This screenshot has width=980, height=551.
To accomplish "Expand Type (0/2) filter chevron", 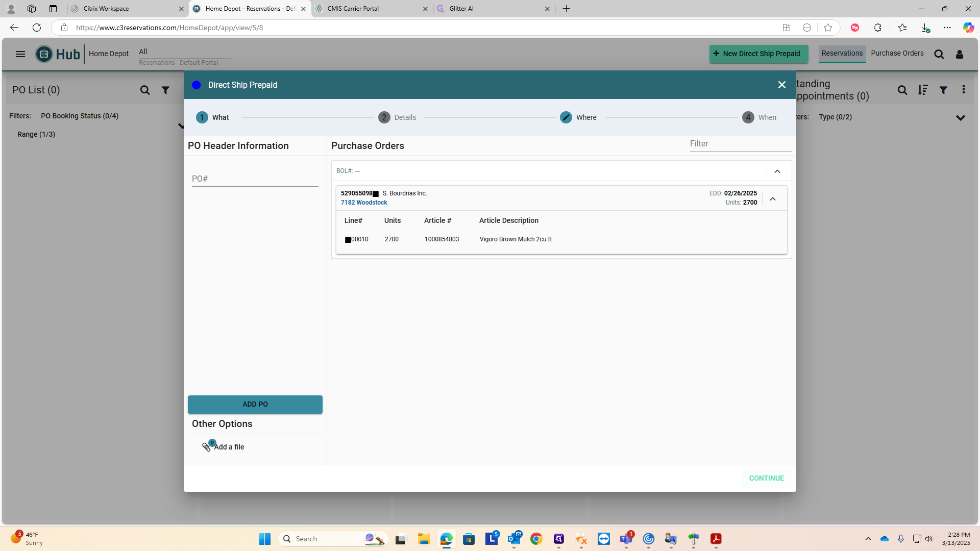I will (x=961, y=118).
